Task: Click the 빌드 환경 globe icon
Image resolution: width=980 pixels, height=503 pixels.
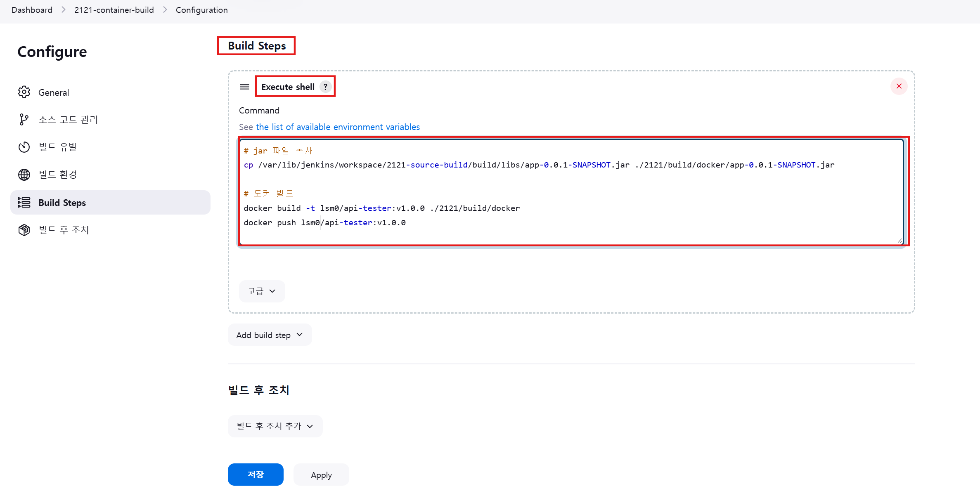Action: [24, 175]
